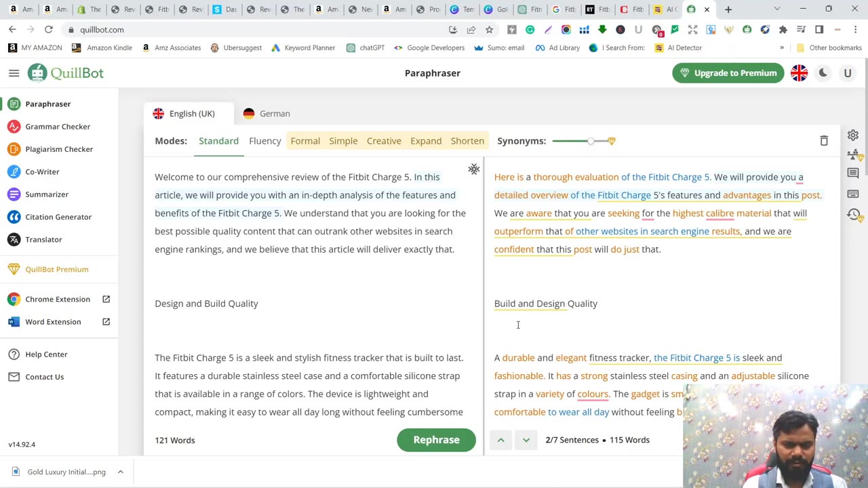Go to next sentence arrow

[x=526, y=440]
